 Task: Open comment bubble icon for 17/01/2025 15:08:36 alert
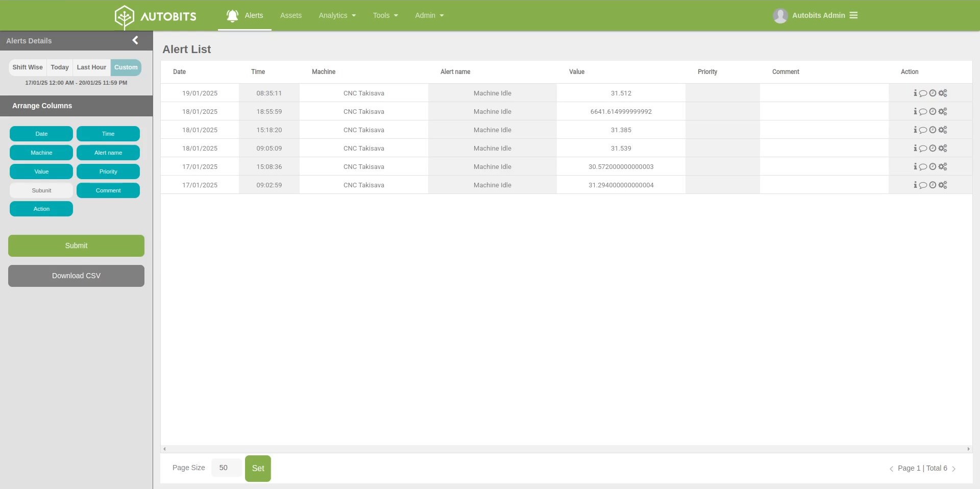click(x=923, y=167)
